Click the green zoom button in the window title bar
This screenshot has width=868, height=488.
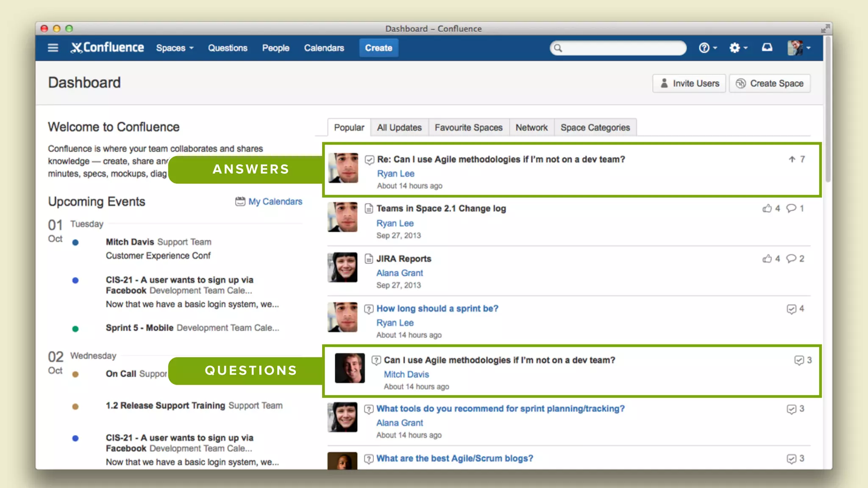point(69,28)
